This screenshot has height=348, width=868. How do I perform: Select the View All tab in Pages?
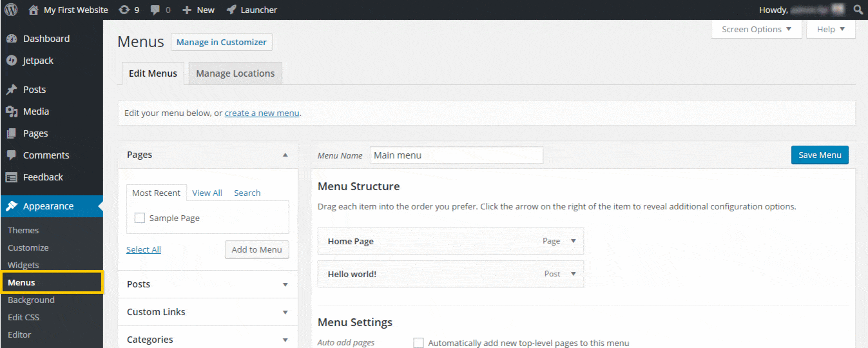click(207, 193)
